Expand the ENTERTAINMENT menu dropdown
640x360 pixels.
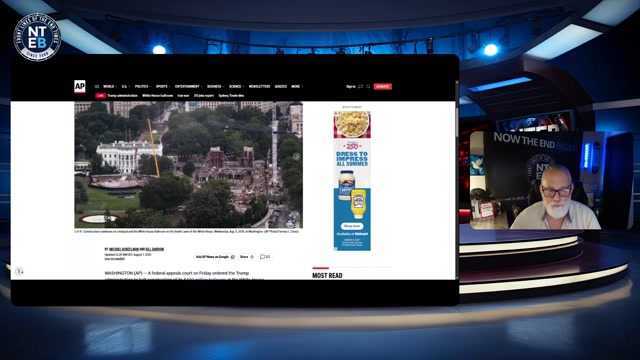click(189, 87)
